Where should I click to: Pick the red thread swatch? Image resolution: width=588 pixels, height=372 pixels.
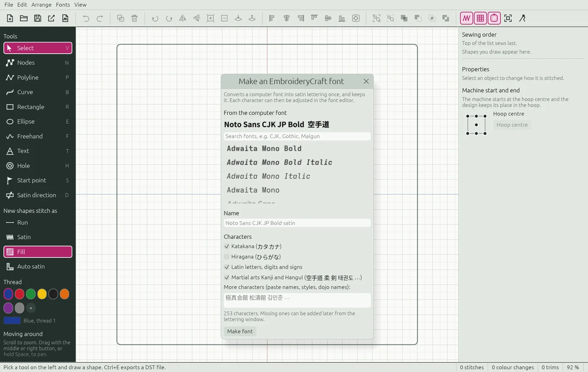[19, 294]
